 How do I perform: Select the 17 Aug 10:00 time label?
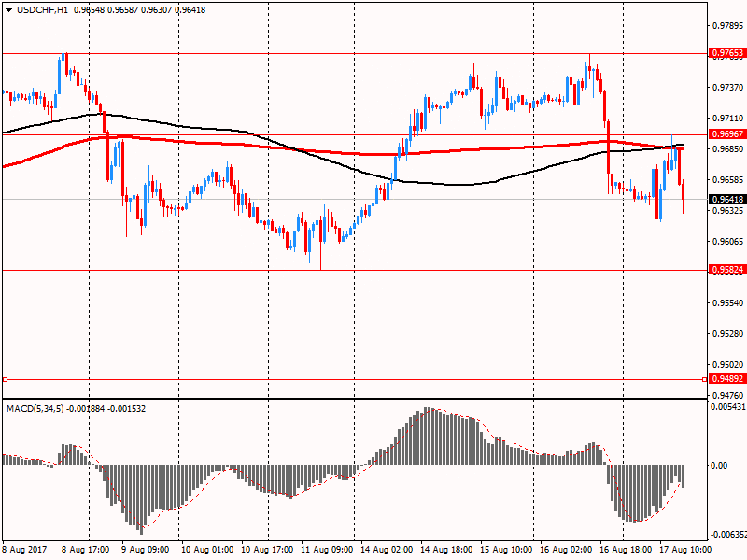click(x=685, y=550)
